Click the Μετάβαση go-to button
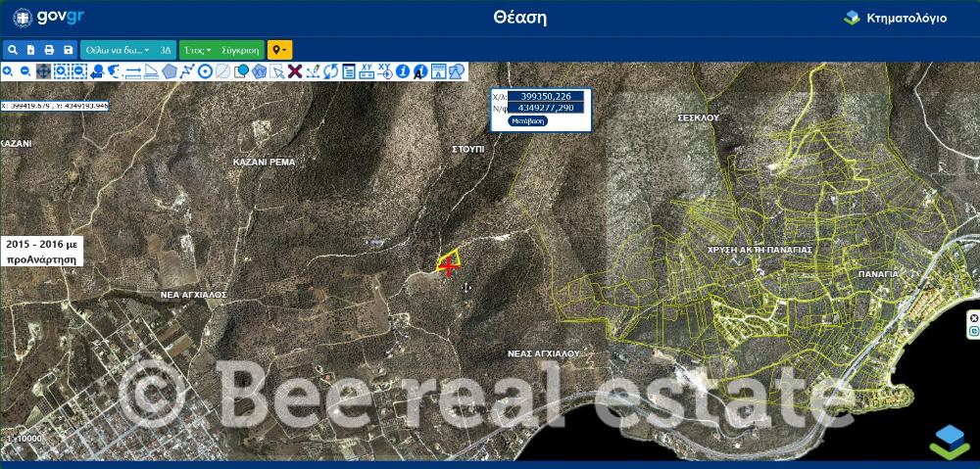The height and width of the screenshot is (469, 980). (x=528, y=120)
